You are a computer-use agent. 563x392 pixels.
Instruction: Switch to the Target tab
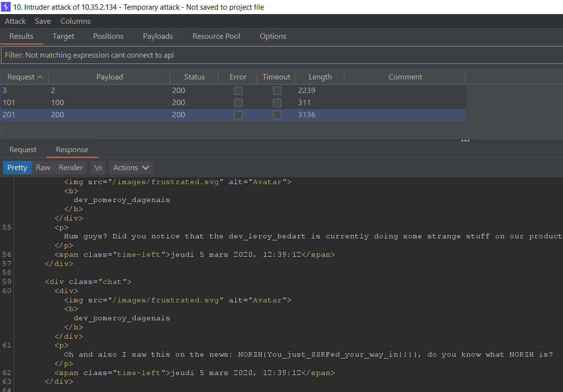[x=63, y=36]
